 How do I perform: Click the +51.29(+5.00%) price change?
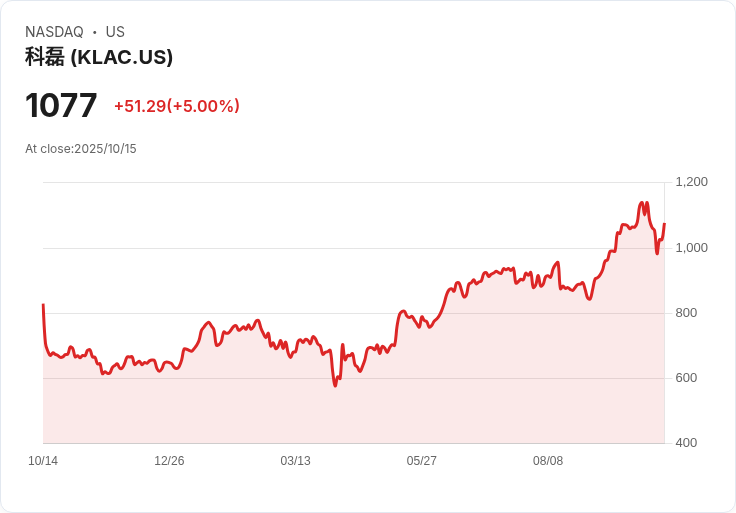pyautogui.click(x=176, y=106)
